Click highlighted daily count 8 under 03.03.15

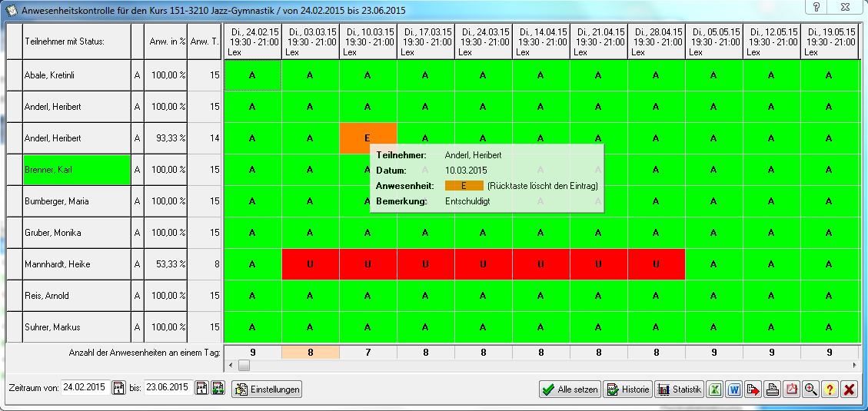point(310,352)
